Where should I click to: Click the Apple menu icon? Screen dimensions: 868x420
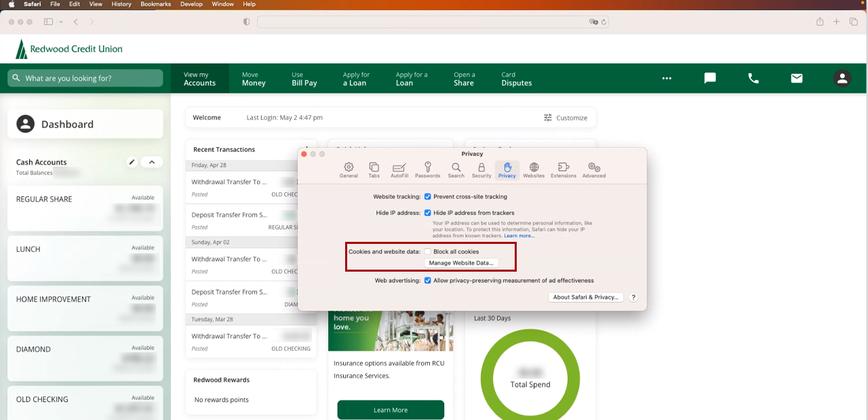tap(12, 4)
